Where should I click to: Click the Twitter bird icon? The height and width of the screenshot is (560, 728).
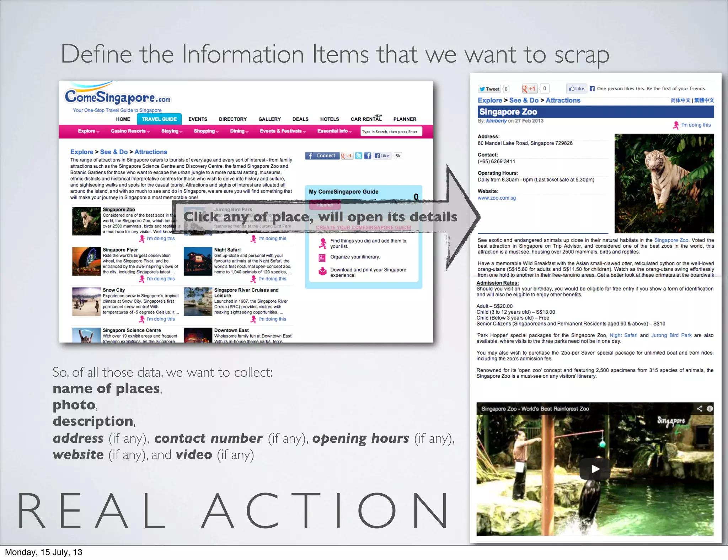click(359, 156)
